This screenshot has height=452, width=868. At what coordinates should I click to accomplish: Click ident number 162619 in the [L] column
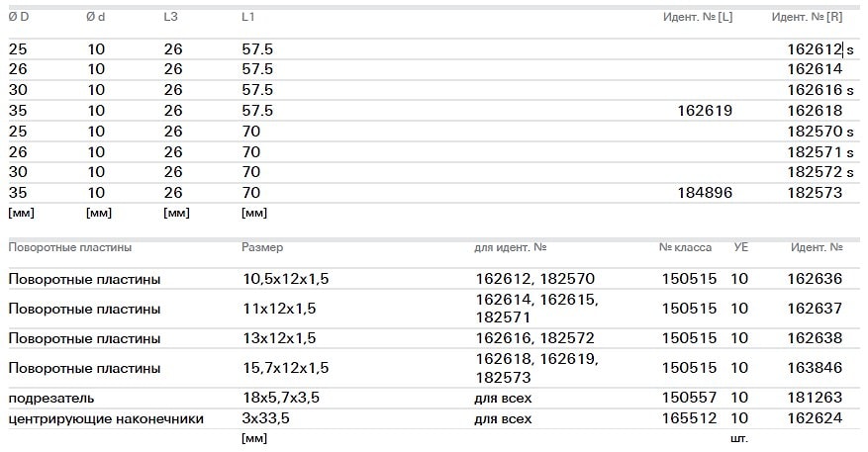[705, 111]
